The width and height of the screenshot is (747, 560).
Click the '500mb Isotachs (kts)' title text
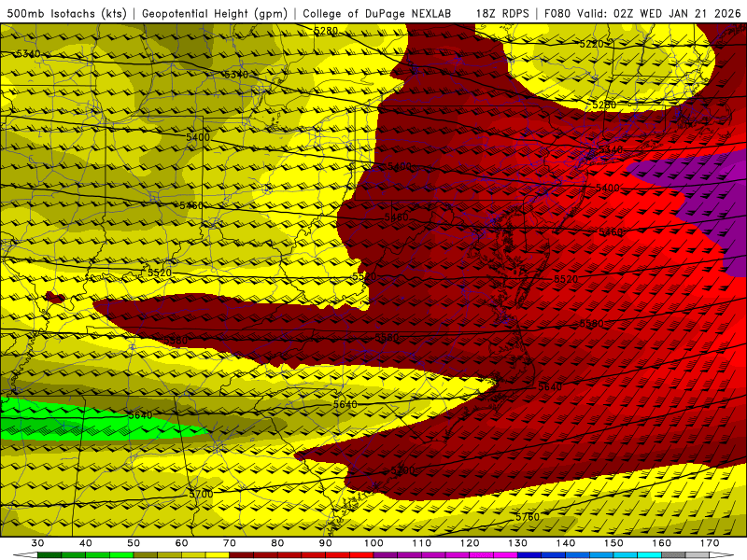pyautogui.click(x=67, y=13)
